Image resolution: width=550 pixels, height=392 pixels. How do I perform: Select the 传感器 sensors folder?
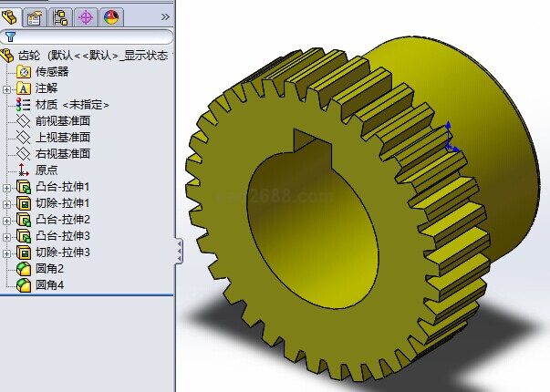pyautogui.click(x=51, y=71)
